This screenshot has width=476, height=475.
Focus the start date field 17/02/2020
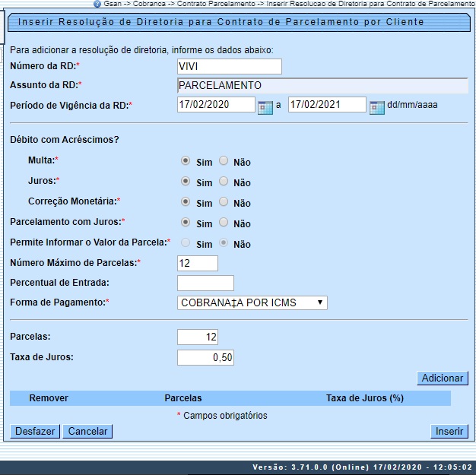(216, 104)
